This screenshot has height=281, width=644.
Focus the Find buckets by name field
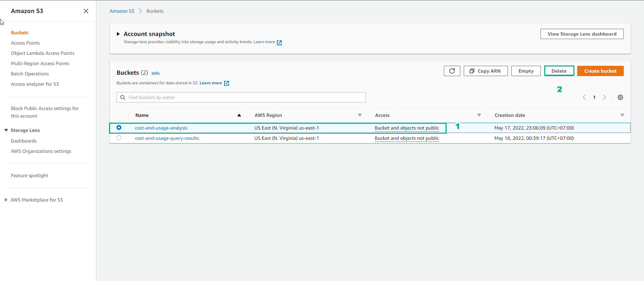tap(241, 97)
